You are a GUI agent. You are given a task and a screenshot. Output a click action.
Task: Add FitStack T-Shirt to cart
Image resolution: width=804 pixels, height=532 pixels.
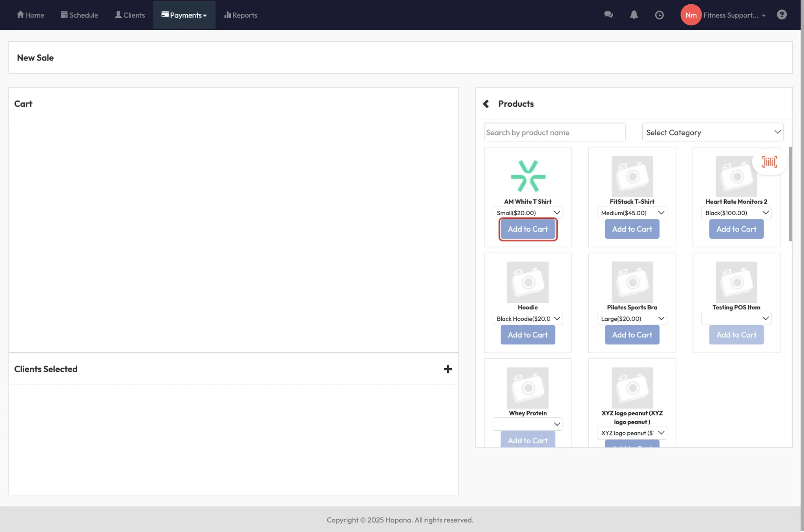pos(632,229)
